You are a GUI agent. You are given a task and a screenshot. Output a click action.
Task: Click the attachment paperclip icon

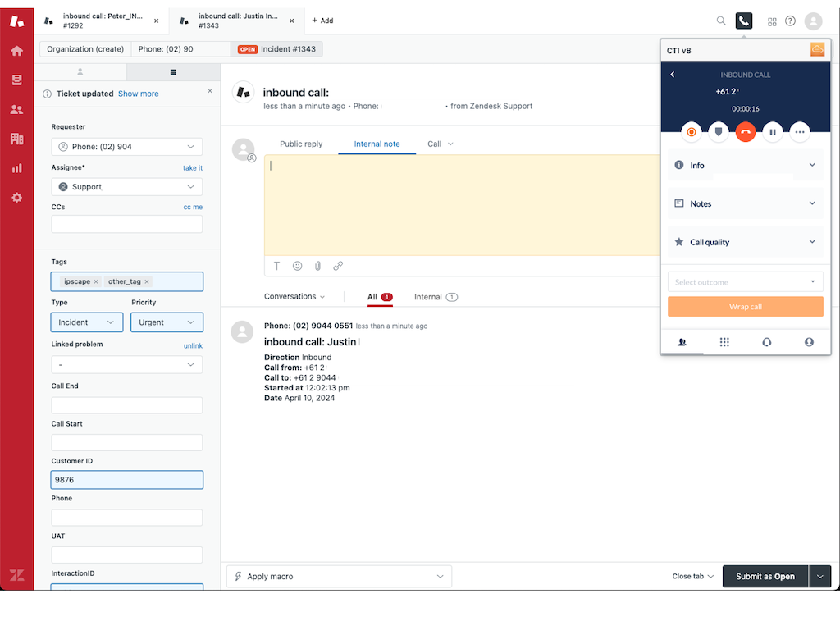click(x=317, y=266)
